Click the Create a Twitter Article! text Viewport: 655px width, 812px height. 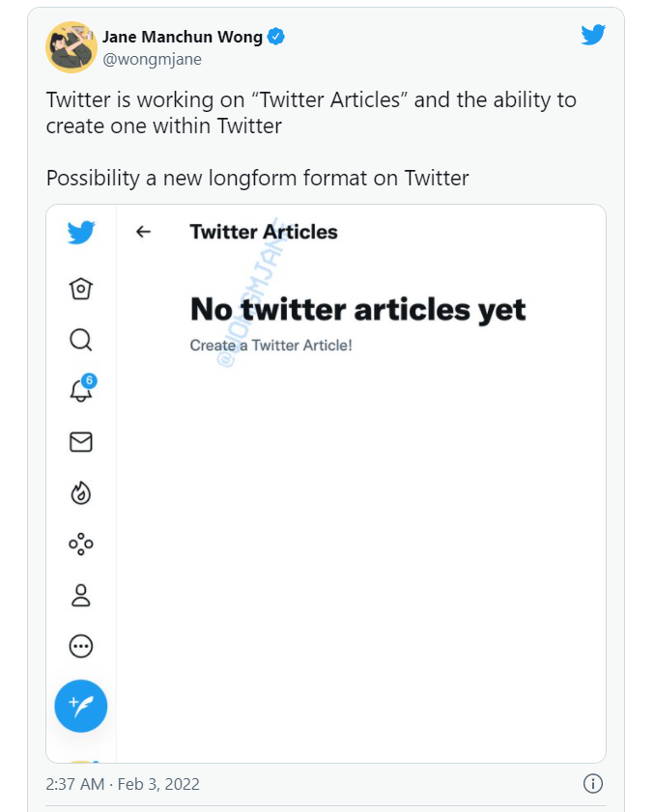271,345
